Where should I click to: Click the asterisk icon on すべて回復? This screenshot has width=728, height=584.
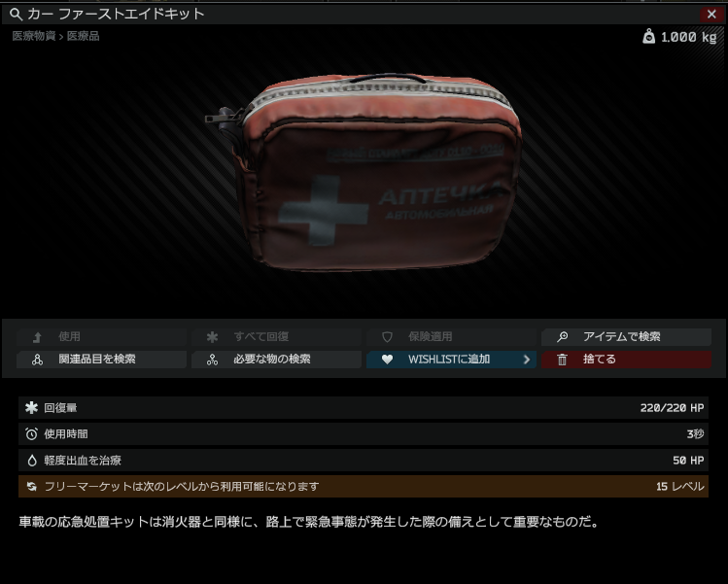[x=212, y=337]
